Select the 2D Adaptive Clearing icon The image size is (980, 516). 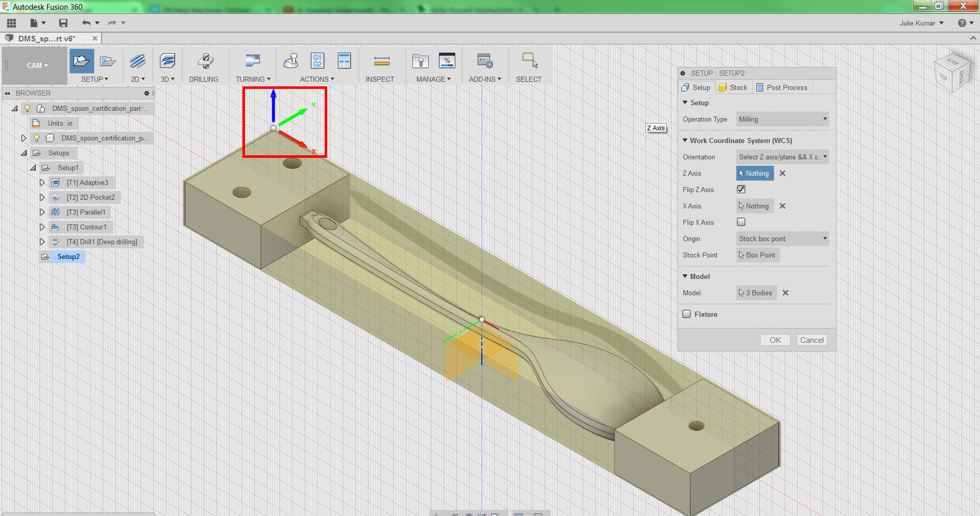coord(138,61)
